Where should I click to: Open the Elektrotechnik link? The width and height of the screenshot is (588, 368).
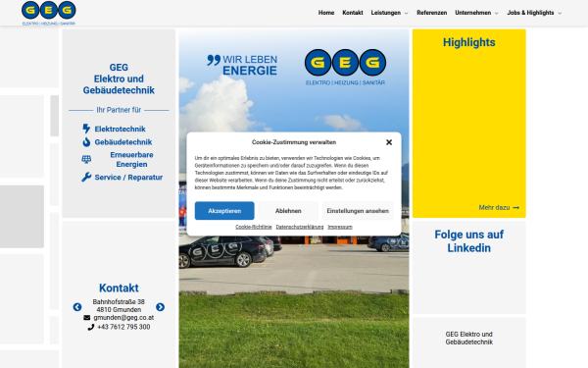[120, 130]
